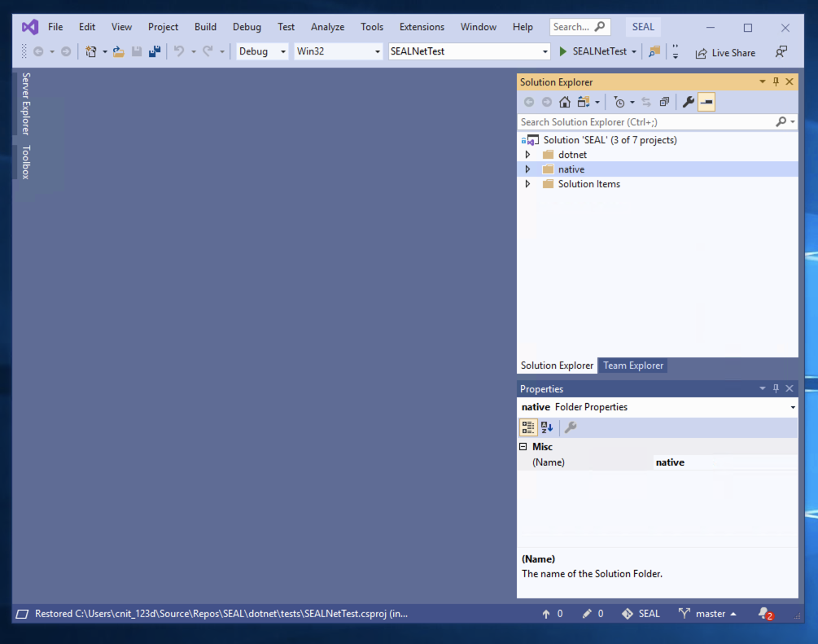
Task: Click Solution Explorer Back arrow icon
Action: 529,102
